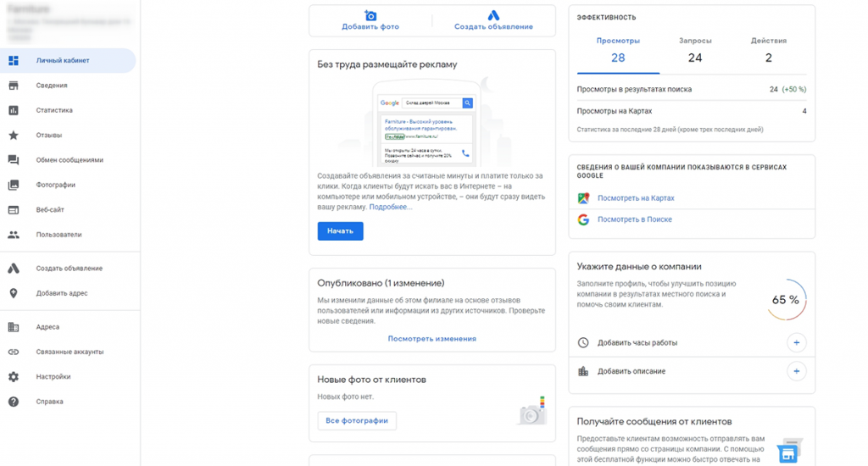Expand the add working hours plus button

[x=796, y=343]
